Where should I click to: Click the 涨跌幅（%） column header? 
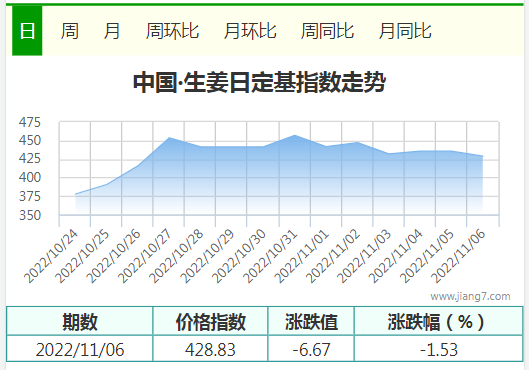[439, 322]
